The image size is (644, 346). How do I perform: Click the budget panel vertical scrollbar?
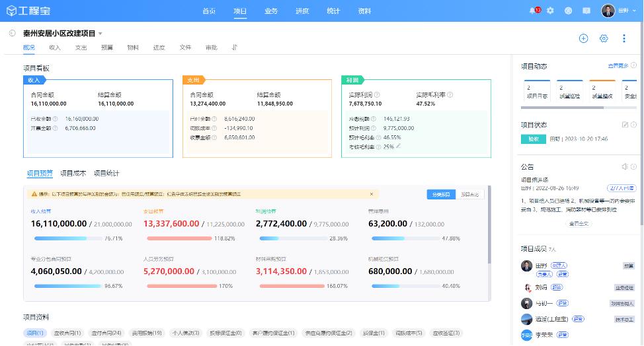pyautogui.click(x=489, y=225)
